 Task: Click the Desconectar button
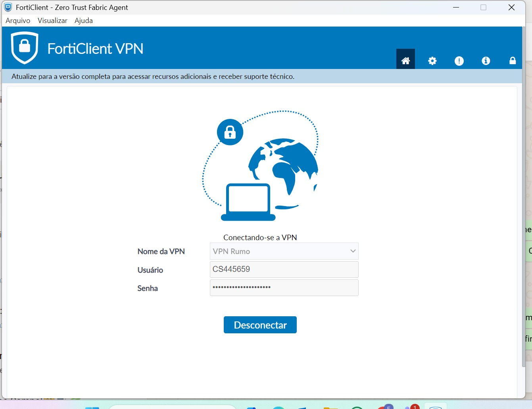click(260, 325)
